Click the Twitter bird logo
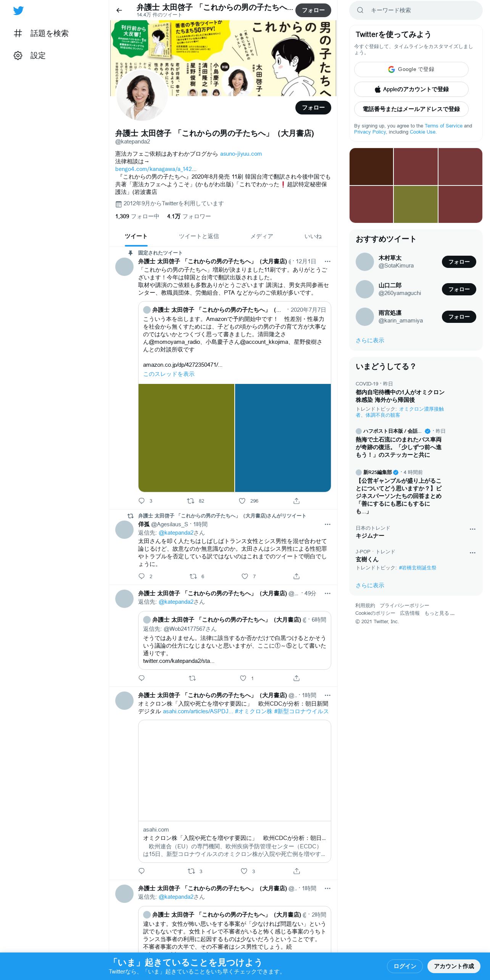 click(x=18, y=11)
